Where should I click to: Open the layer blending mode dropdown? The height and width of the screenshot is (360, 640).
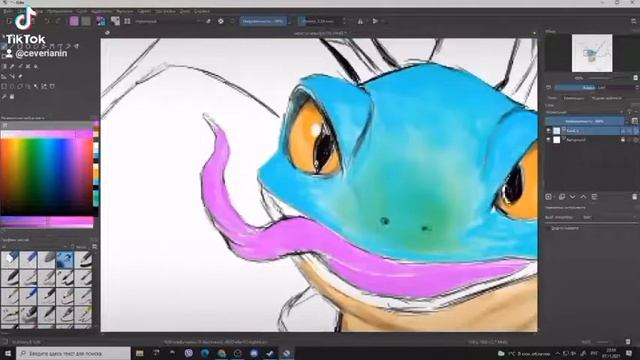tap(584, 112)
